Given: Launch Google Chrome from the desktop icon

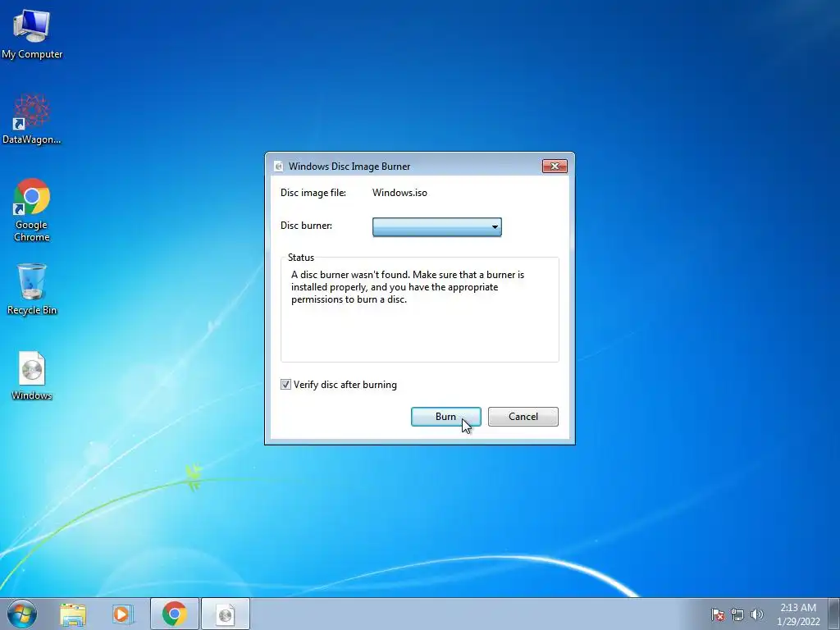Looking at the screenshot, I should pyautogui.click(x=32, y=209).
